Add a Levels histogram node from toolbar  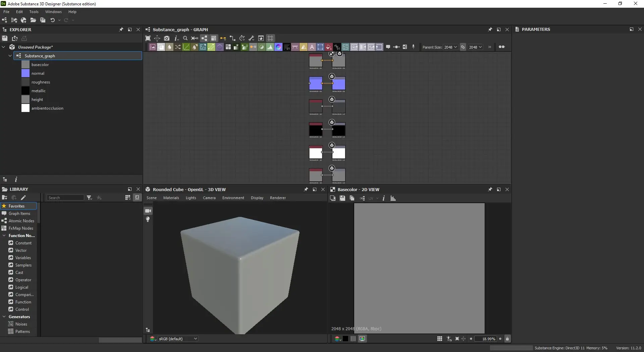point(270,47)
